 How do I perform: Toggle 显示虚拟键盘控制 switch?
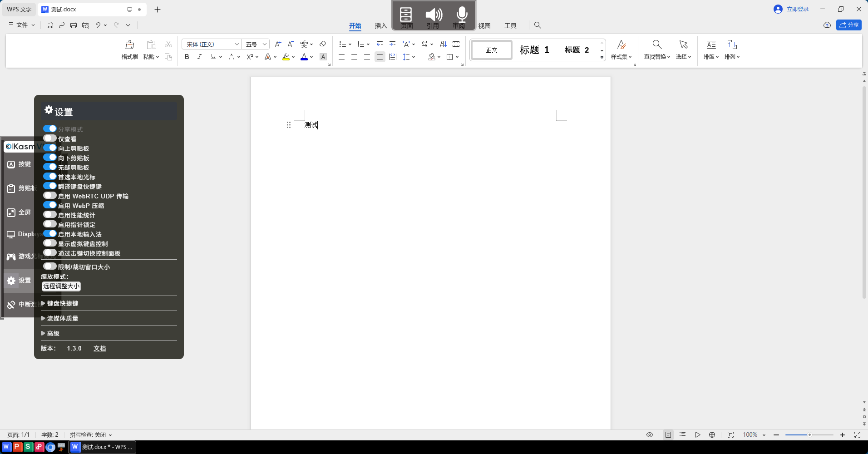[50, 243]
